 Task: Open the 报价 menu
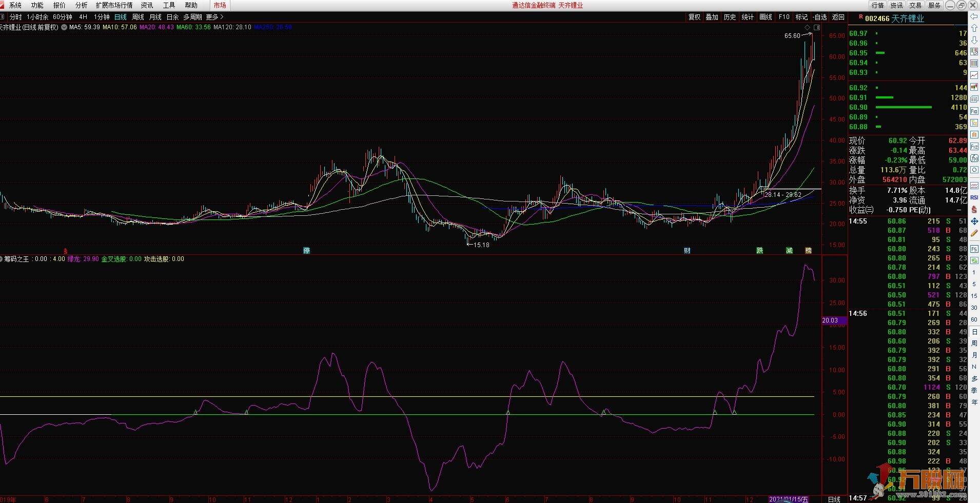pos(60,5)
